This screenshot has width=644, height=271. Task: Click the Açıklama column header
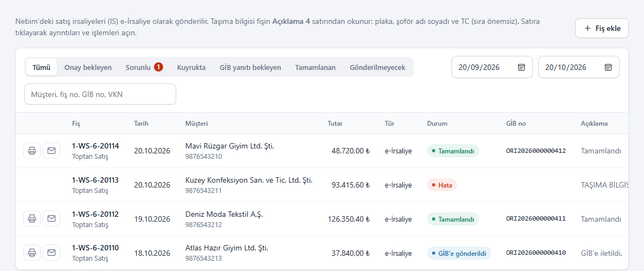pos(594,123)
